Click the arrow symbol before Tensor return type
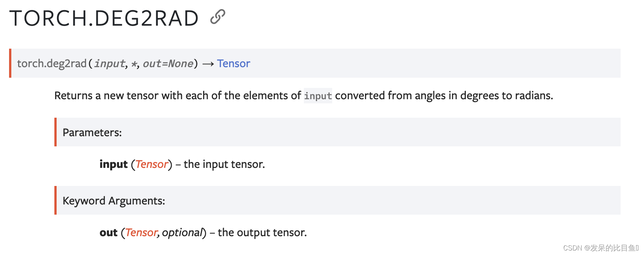The height and width of the screenshot is (255, 644). pyautogui.click(x=208, y=64)
